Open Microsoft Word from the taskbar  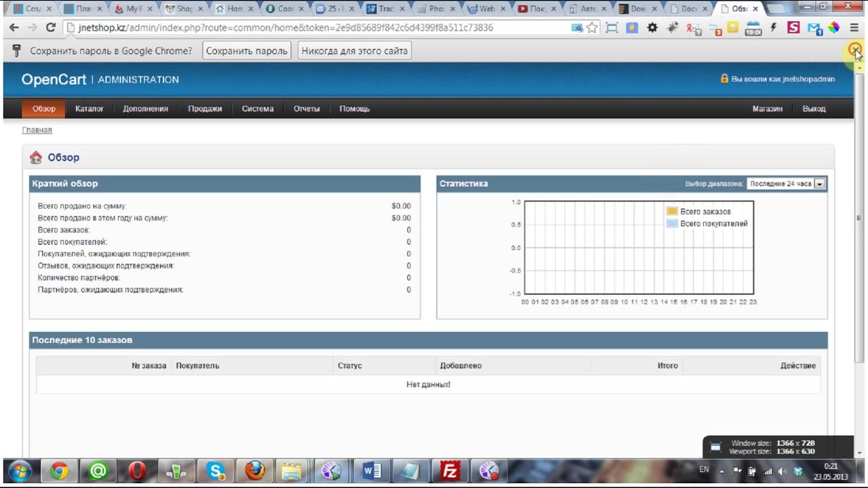click(372, 470)
